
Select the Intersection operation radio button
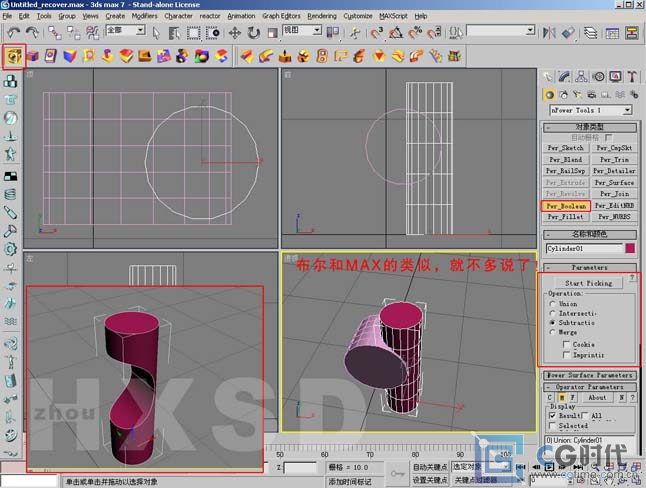tap(552, 314)
